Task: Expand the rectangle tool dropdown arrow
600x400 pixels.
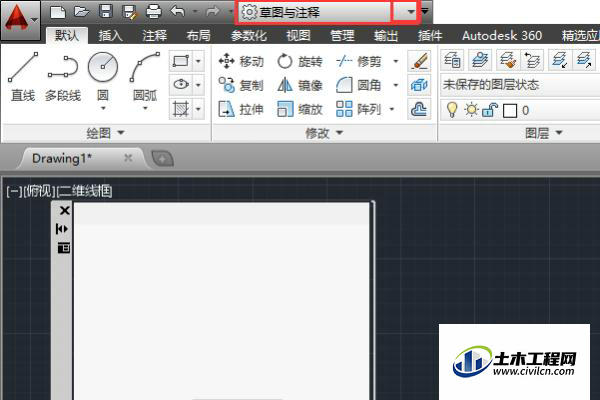Action: (198, 61)
